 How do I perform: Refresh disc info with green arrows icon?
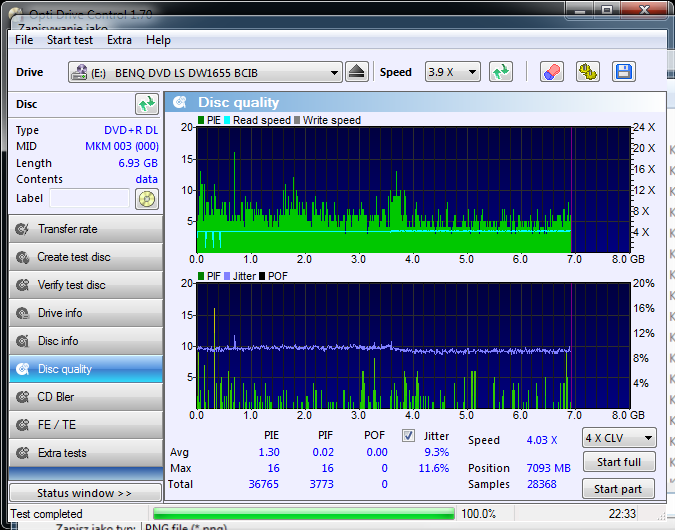tap(147, 104)
